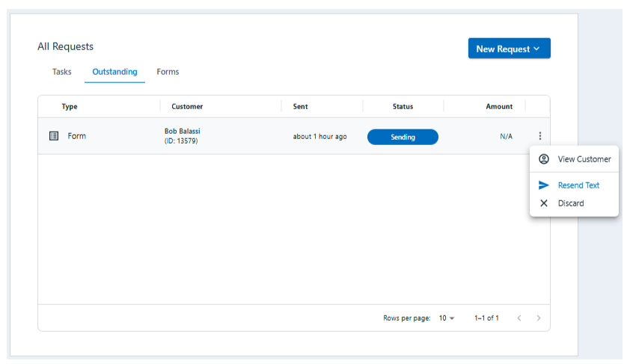Open the Forms tab

pos(168,72)
